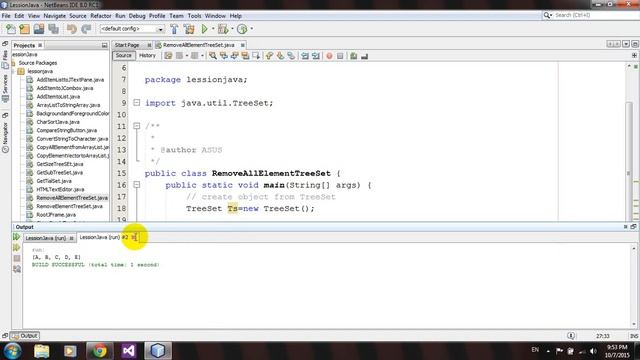The width and height of the screenshot is (640, 360).
Task: Click the Redo arrow icon
Action: point(86,29)
